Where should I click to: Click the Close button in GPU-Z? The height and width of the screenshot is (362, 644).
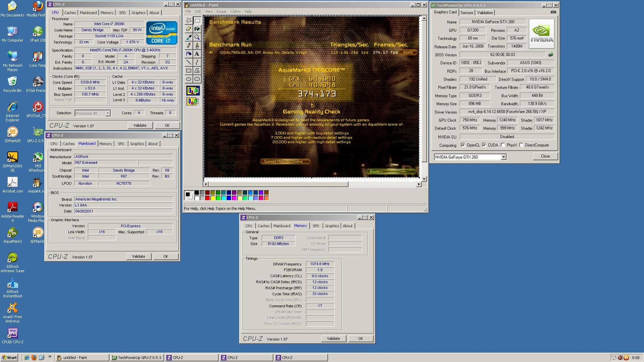point(545,156)
